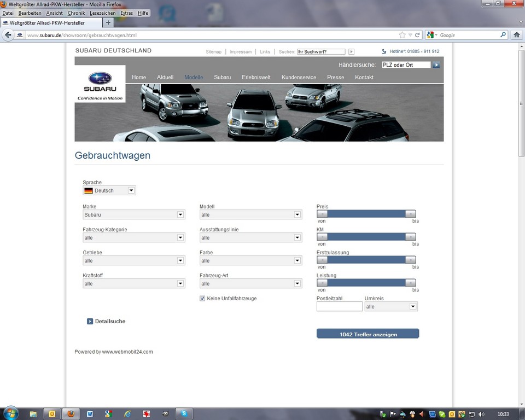Viewport: 525px width, 420px height.
Task: Open Erlebniswelt in site navigation
Action: 256,77
